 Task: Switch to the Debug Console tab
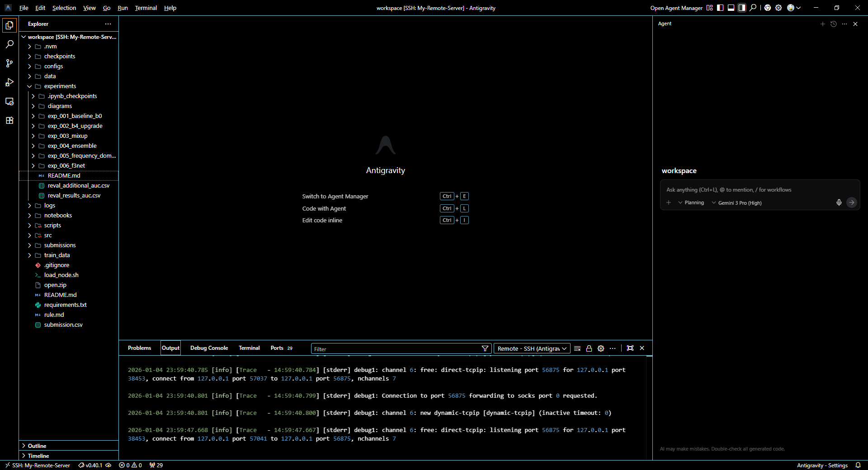[209, 348]
